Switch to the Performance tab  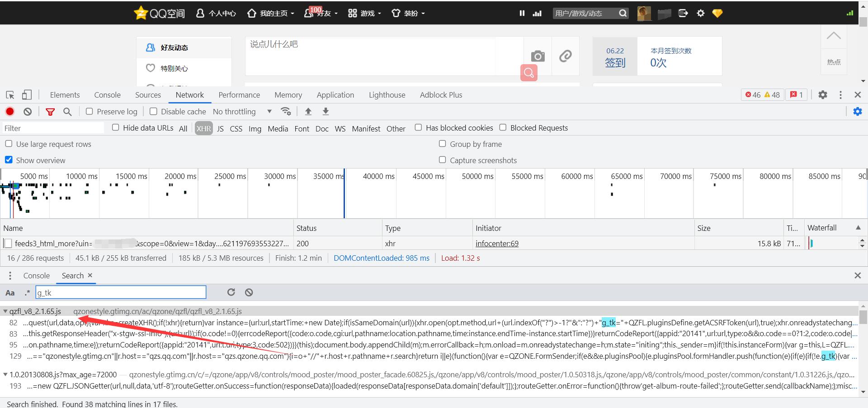point(239,95)
